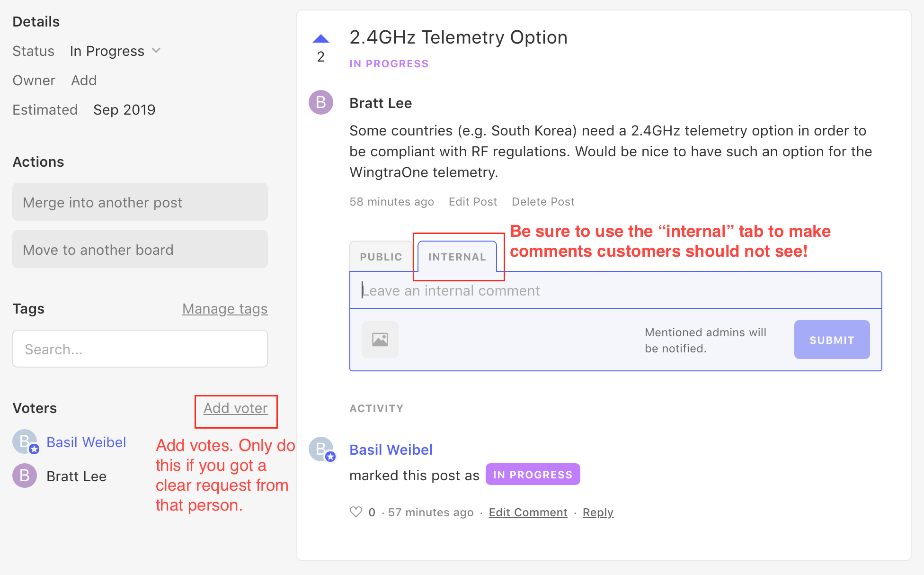The image size is (924, 575).
Task: Click Bratt Lee's avatar beside the post
Action: click(321, 102)
